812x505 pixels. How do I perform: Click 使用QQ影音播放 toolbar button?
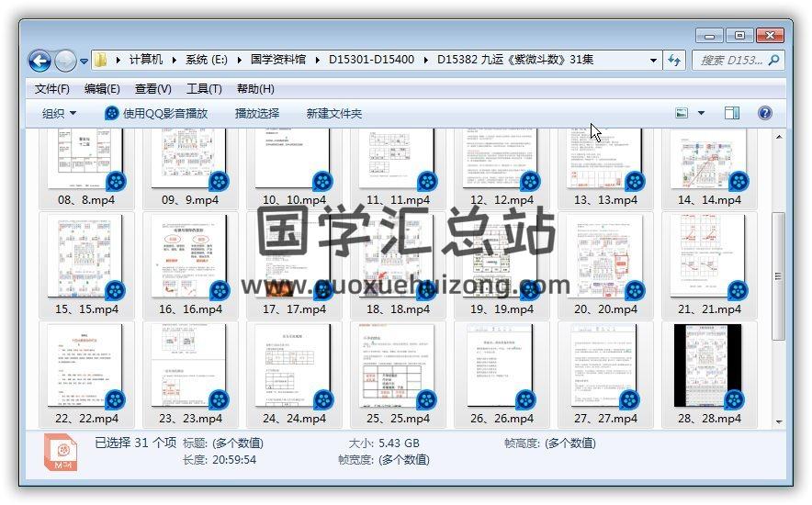[156, 113]
